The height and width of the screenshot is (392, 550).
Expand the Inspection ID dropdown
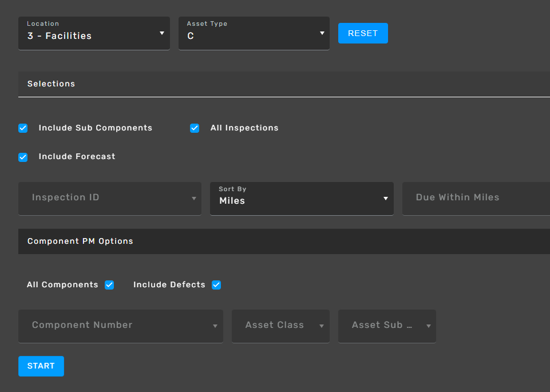click(x=109, y=198)
